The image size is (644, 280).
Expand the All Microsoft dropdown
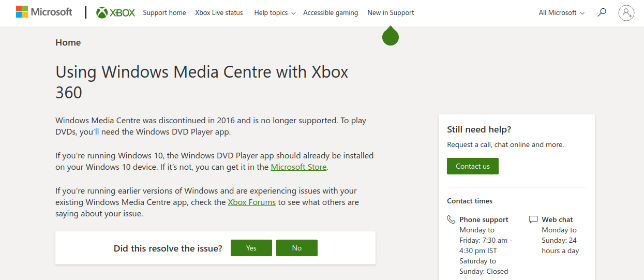pos(562,12)
